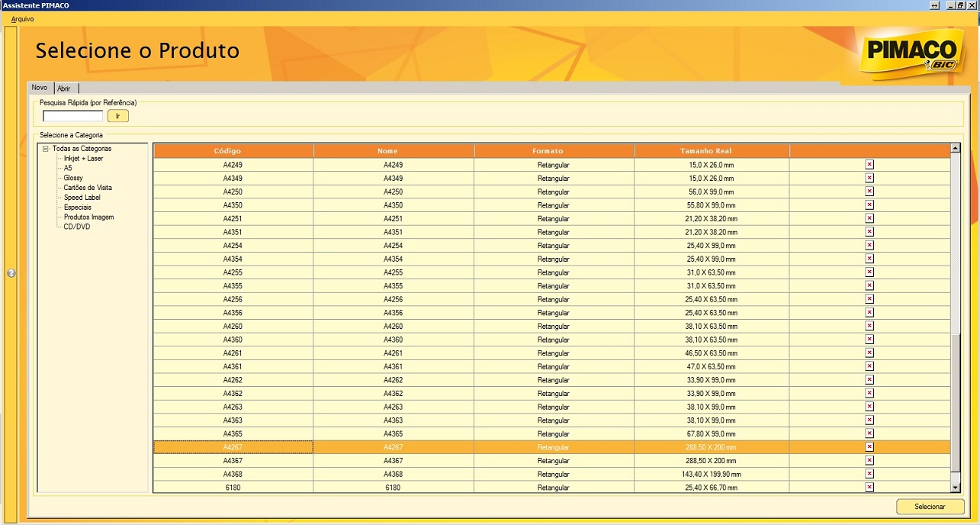Click the X icon in row A4367
The image size is (980, 525).
click(x=869, y=460)
